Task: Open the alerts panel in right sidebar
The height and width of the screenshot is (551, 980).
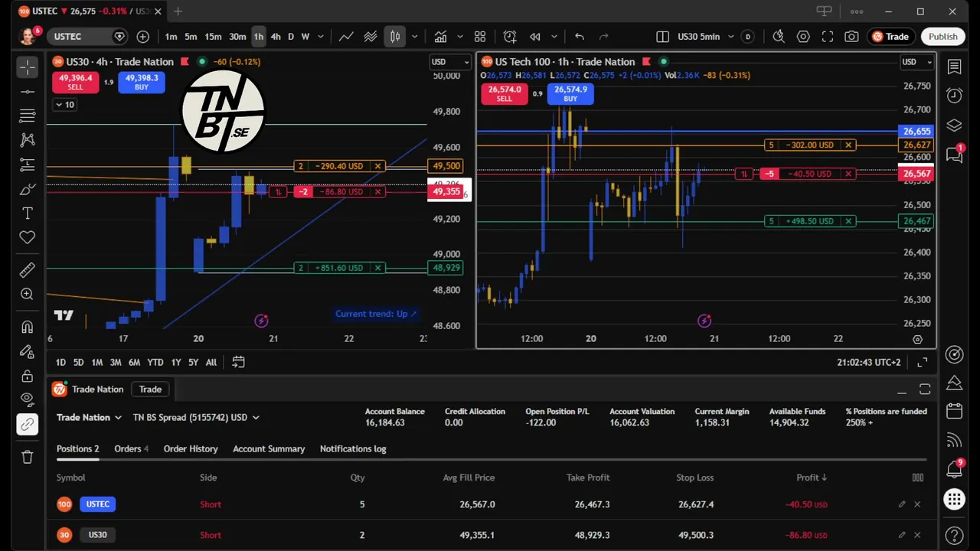Action: click(x=954, y=96)
